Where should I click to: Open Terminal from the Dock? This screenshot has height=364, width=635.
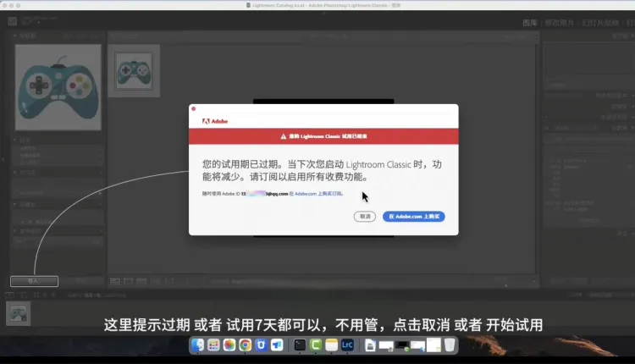tap(300, 345)
